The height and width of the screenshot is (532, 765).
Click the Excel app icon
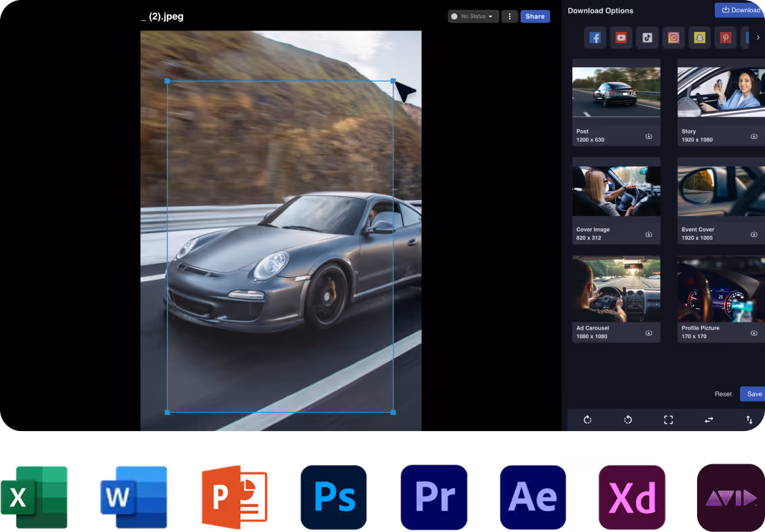[34, 497]
